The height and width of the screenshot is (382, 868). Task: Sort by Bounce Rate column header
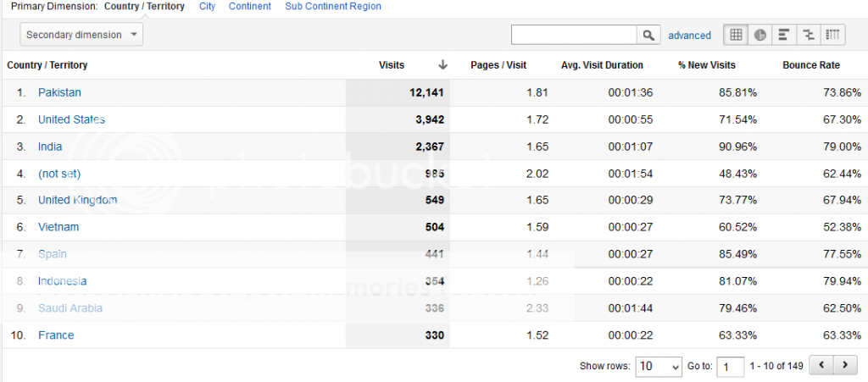[x=811, y=65]
